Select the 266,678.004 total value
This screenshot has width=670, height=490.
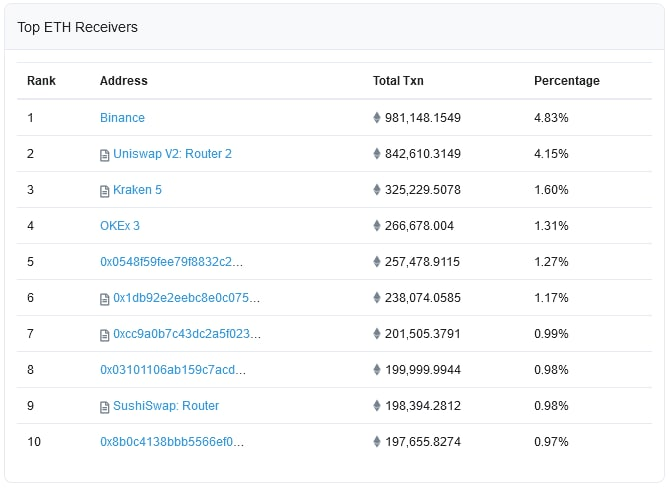click(x=419, y=226)
